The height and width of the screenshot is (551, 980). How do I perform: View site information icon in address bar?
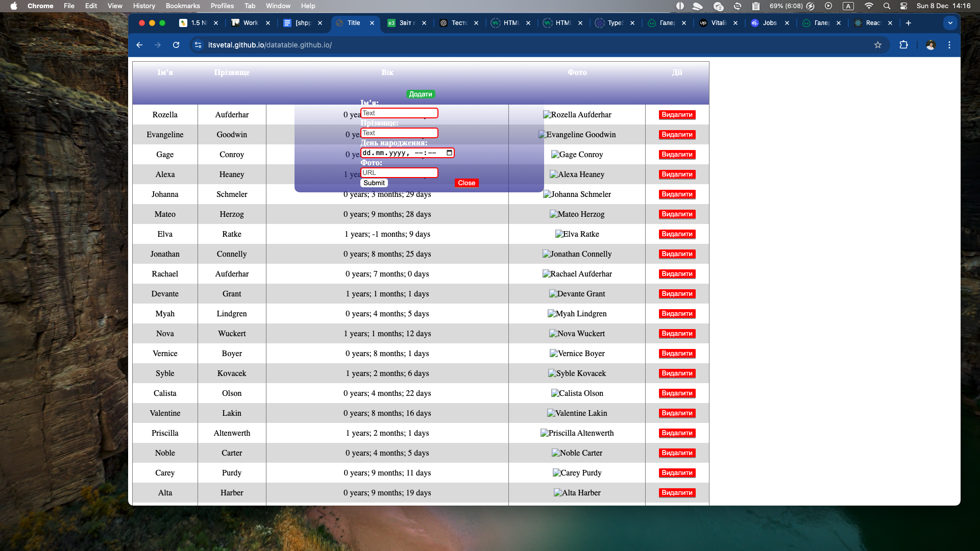tap(199, 45)
